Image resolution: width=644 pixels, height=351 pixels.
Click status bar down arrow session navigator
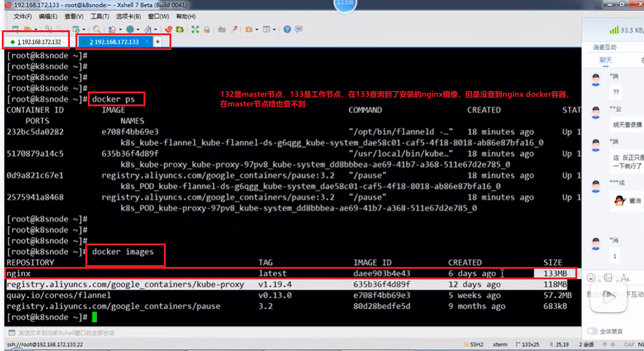[613, 344]
